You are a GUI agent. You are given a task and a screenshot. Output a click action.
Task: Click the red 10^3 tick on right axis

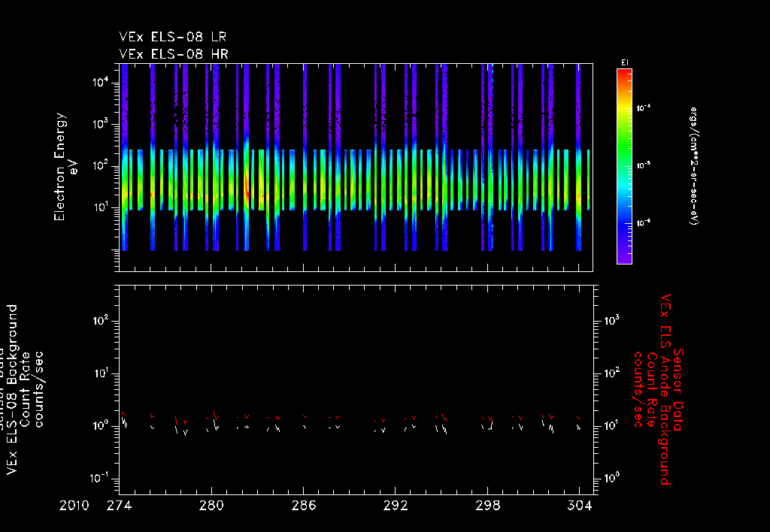click(612, 320)
